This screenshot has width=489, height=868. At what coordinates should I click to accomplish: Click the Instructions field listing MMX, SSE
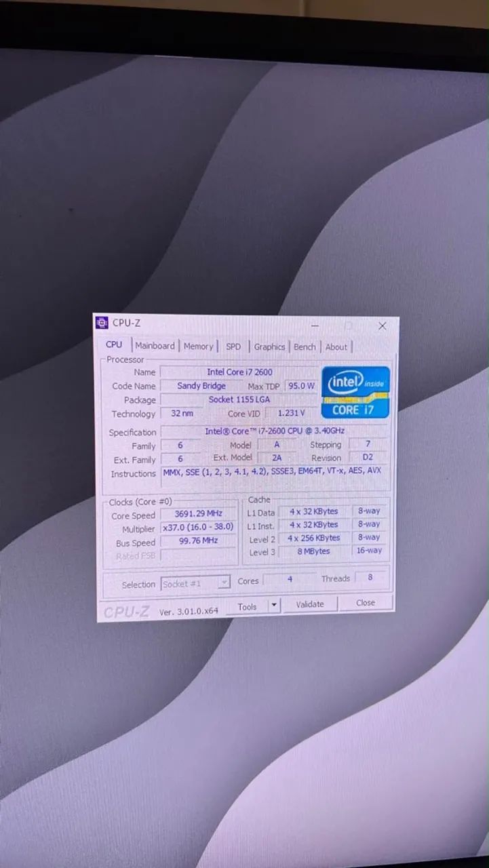(275, 477)
